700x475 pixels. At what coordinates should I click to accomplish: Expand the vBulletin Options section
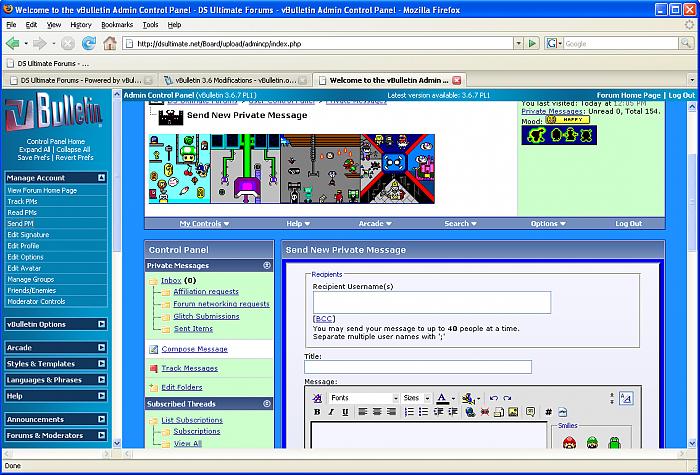(x=102, y=324)
